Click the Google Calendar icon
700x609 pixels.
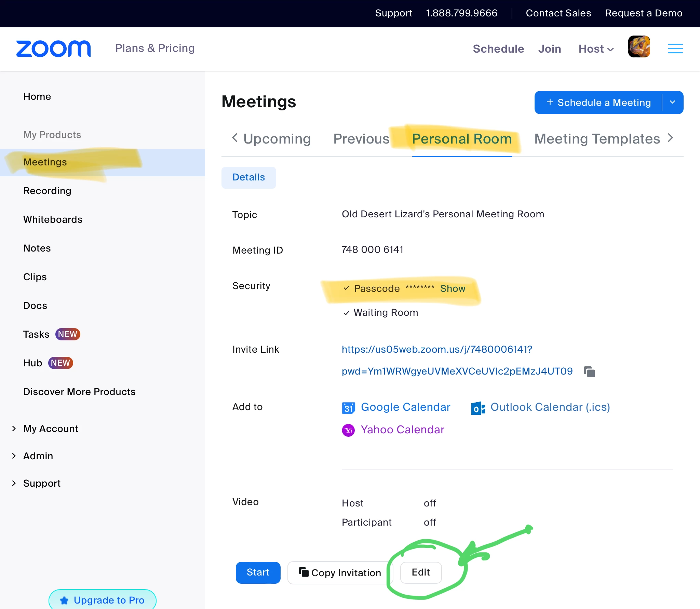click(x=348, y=408)
